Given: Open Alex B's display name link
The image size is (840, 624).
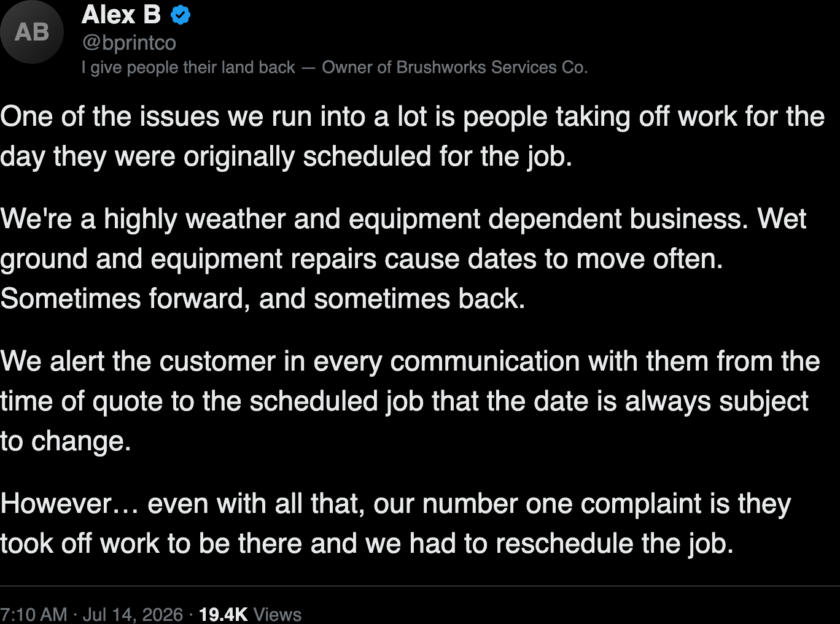Looking at the screenshot, I should coord(121,15).
